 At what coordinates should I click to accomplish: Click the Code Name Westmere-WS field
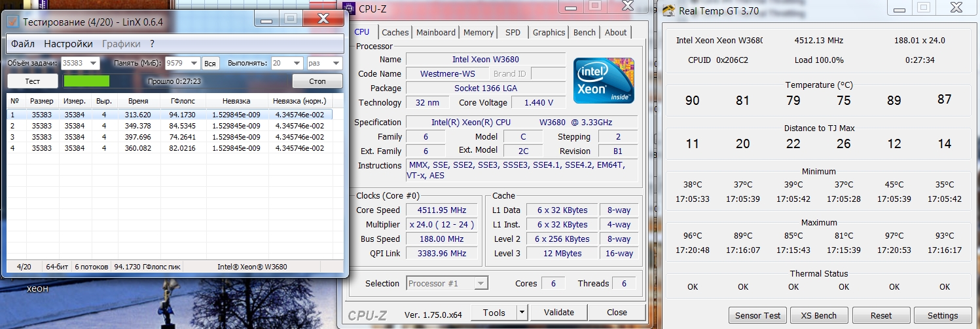(x=447, y=73)
